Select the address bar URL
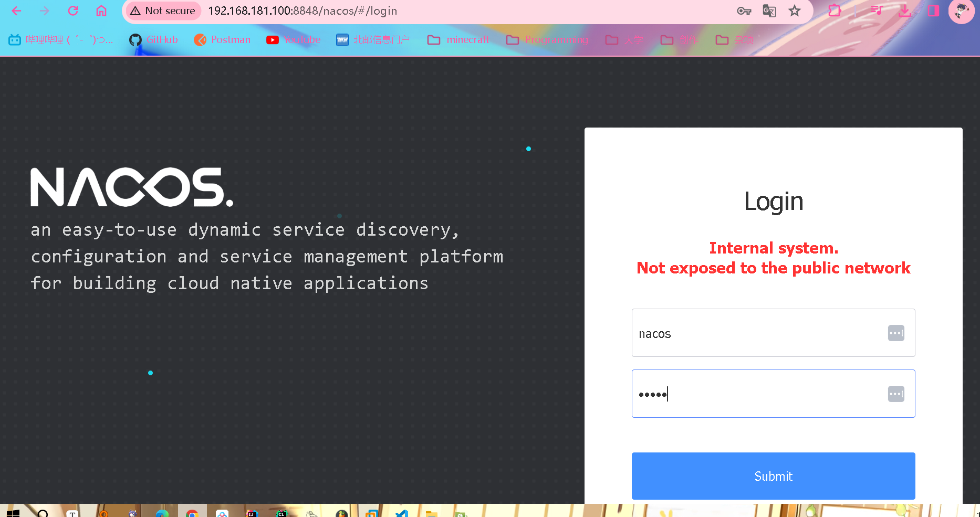The width and height of the screenshot is (980, 517). pos(303,10)
